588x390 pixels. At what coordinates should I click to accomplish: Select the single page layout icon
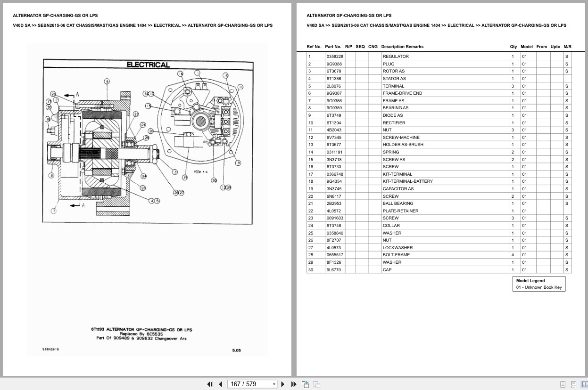pyautogui.click(x=563, y=384)
